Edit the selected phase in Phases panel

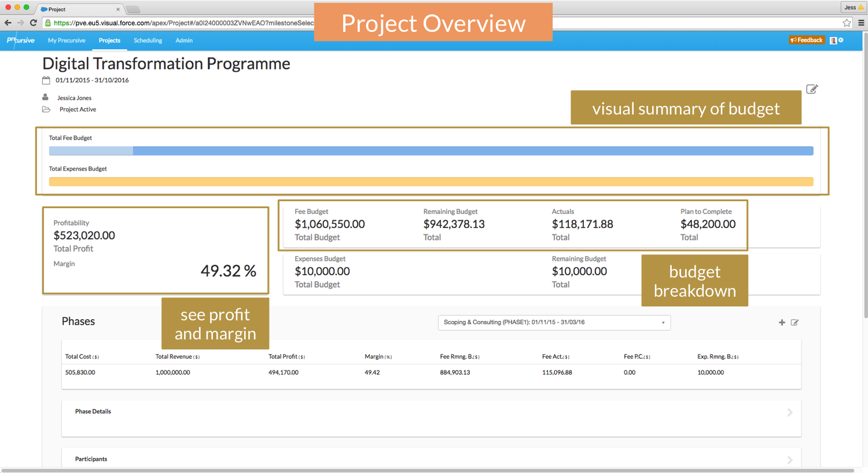(795, 323)
